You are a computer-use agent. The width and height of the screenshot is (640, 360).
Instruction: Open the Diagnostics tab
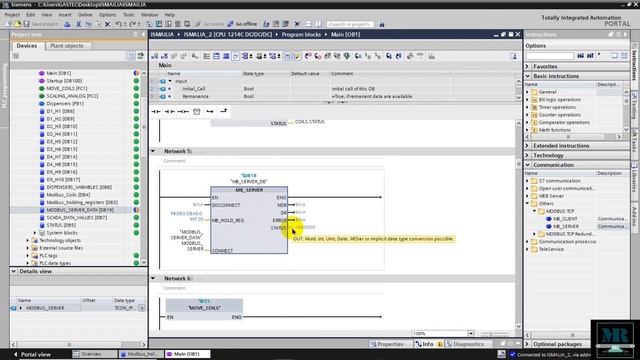click(x=465, y=344)
